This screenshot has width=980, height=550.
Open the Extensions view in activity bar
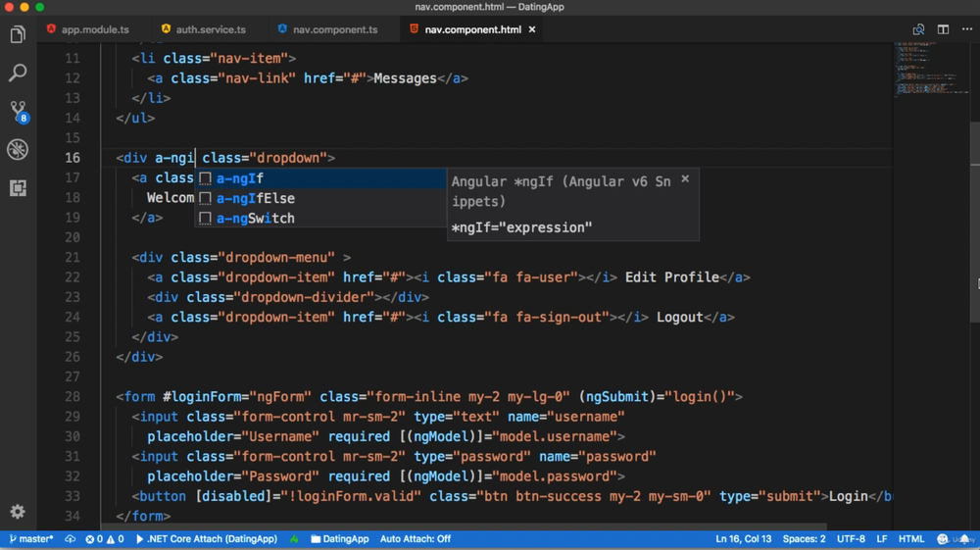point(18,187)
